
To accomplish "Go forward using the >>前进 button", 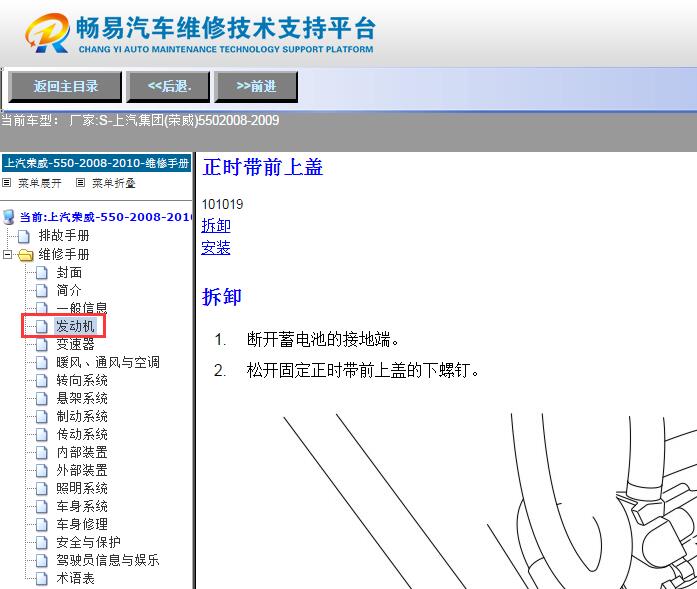I will [x=256, y=86].
